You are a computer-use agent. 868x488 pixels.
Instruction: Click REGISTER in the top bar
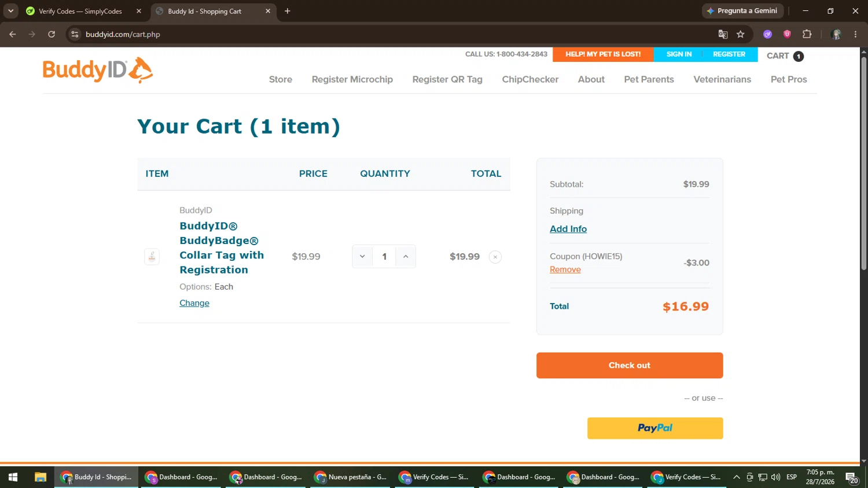click(x=729, y=54)
